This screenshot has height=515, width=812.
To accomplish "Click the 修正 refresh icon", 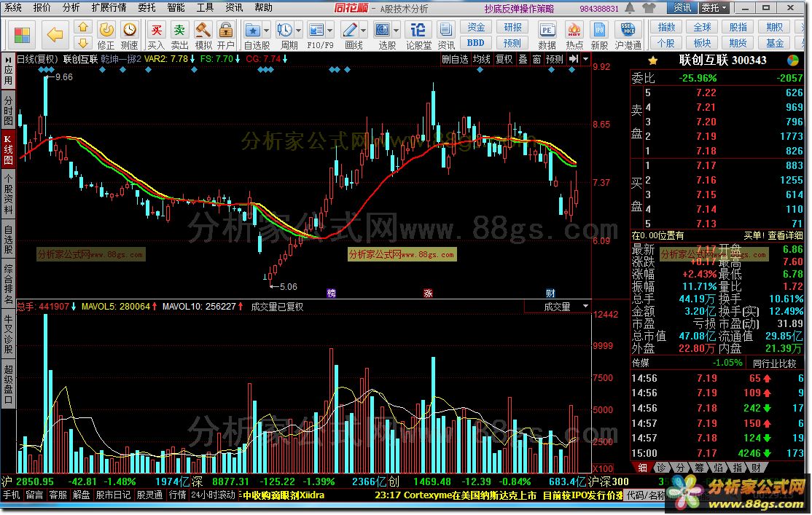I will pyautogui.click(x=106, y=30).
